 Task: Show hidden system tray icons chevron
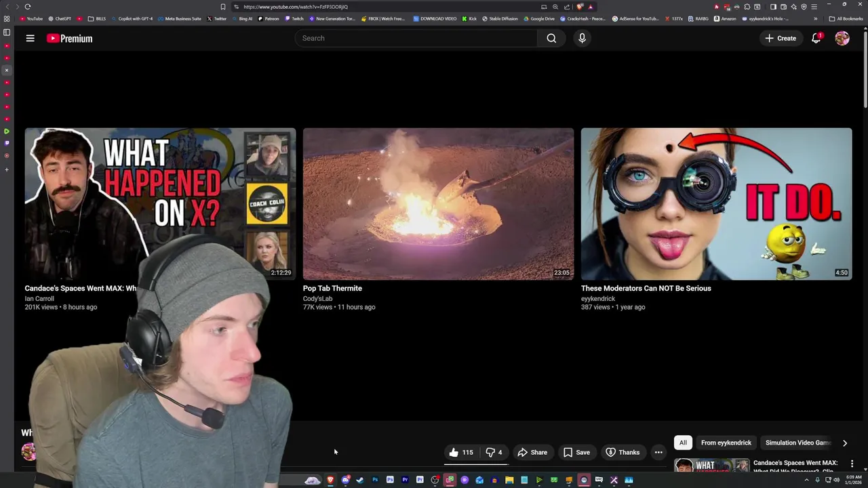tap(806, 480)
